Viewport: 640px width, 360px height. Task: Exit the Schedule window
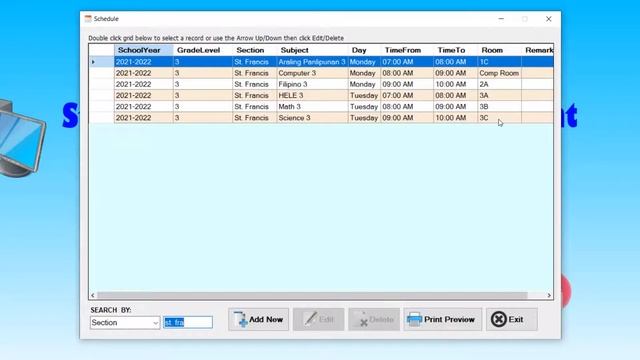click(x=511, y=319)
